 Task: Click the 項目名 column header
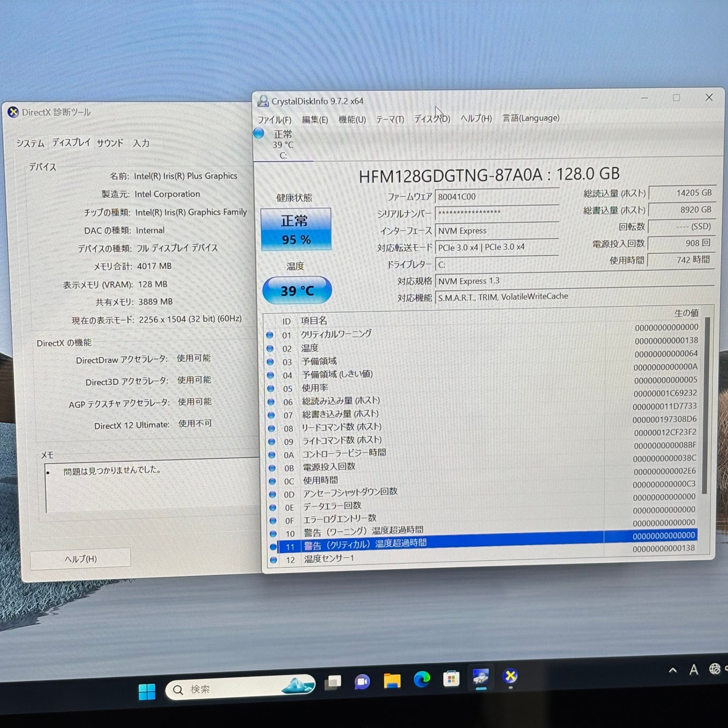tap(313, 320)
